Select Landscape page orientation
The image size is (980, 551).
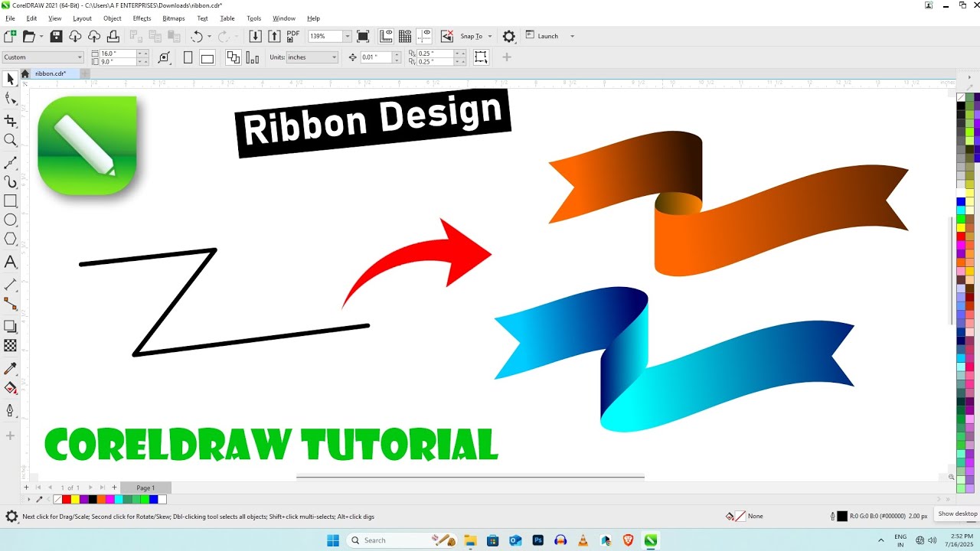pos(207,57)
